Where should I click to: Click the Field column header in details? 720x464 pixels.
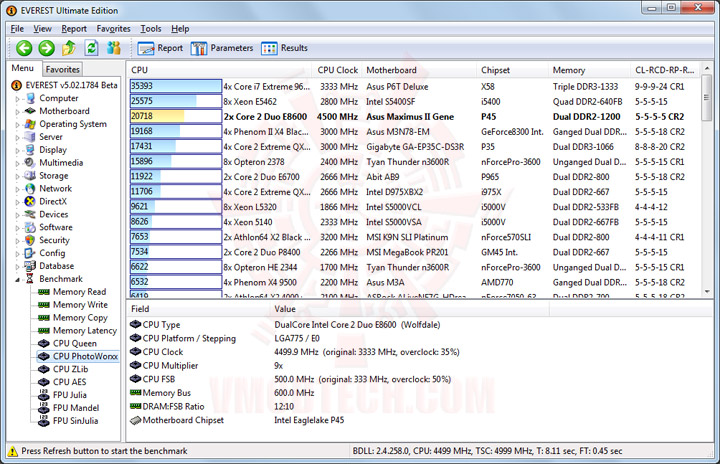tap(198, 309)
